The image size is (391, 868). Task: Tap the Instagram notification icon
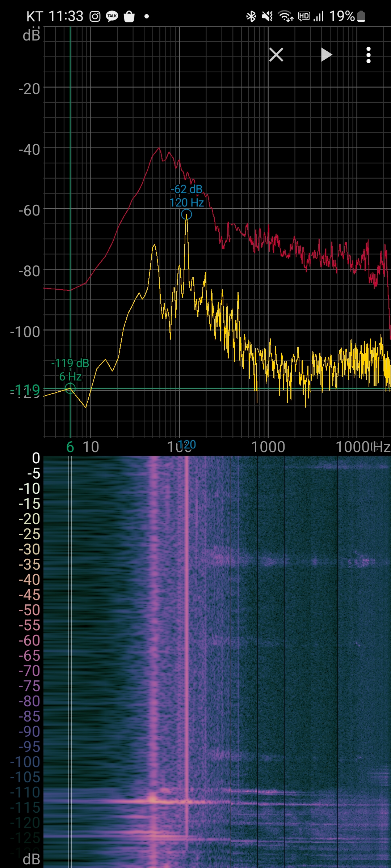tap(95, 16)
